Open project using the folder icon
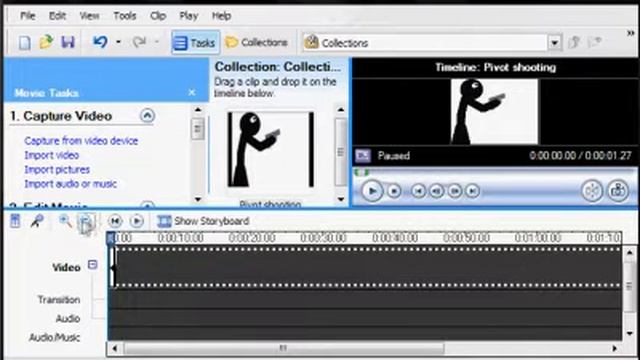Viewport: 640px width, 360px height. pos(46,42)
